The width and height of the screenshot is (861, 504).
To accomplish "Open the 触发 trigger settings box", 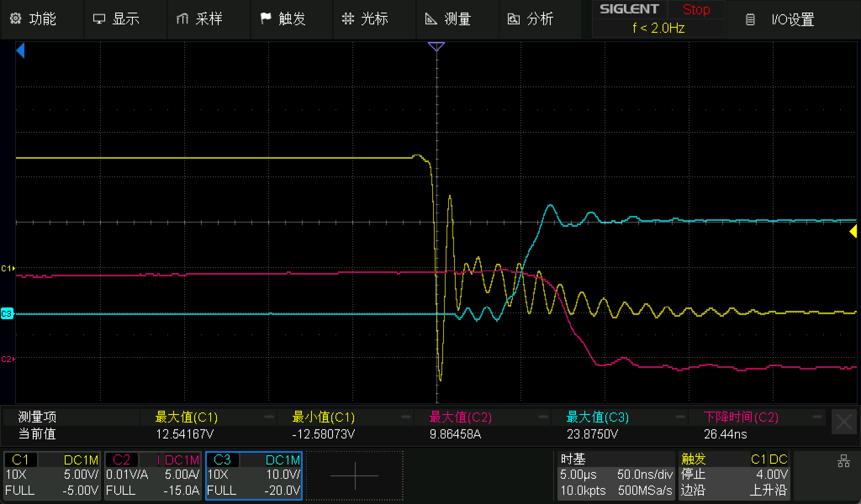I will pyautogui.click(x=734, y=475).
